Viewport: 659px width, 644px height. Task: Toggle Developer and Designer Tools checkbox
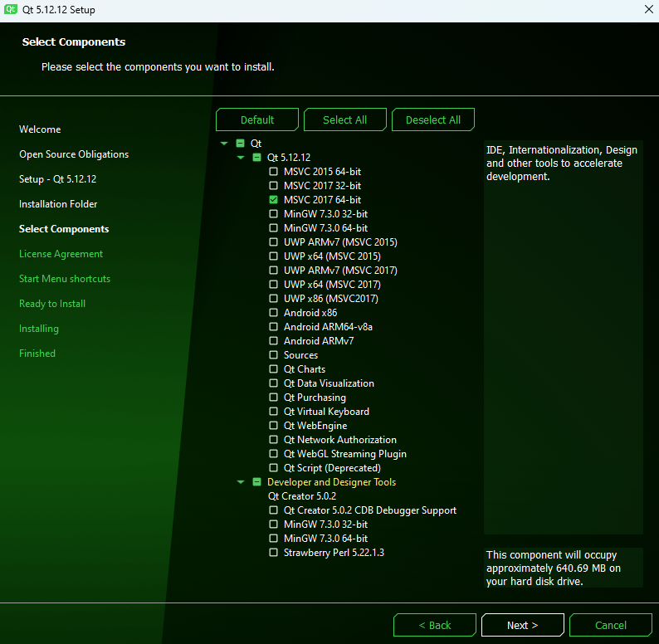(x=256, y=482)
